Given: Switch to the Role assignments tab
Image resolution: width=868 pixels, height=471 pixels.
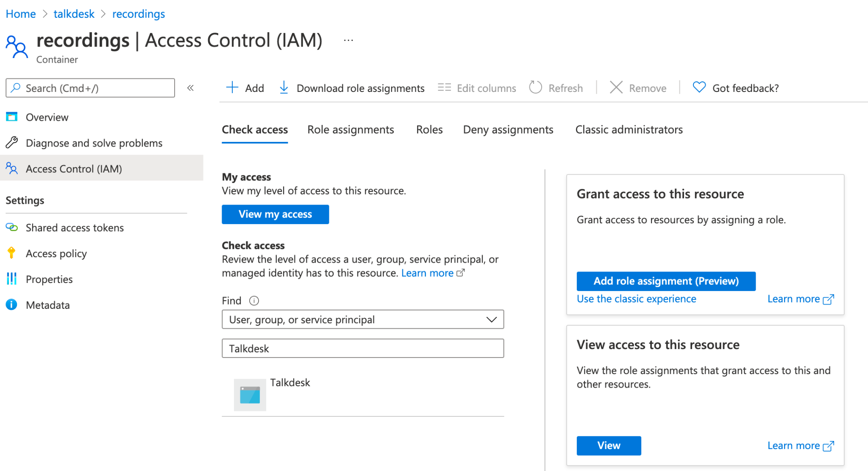Looking at the screenshot, I should tap(351, 130).
